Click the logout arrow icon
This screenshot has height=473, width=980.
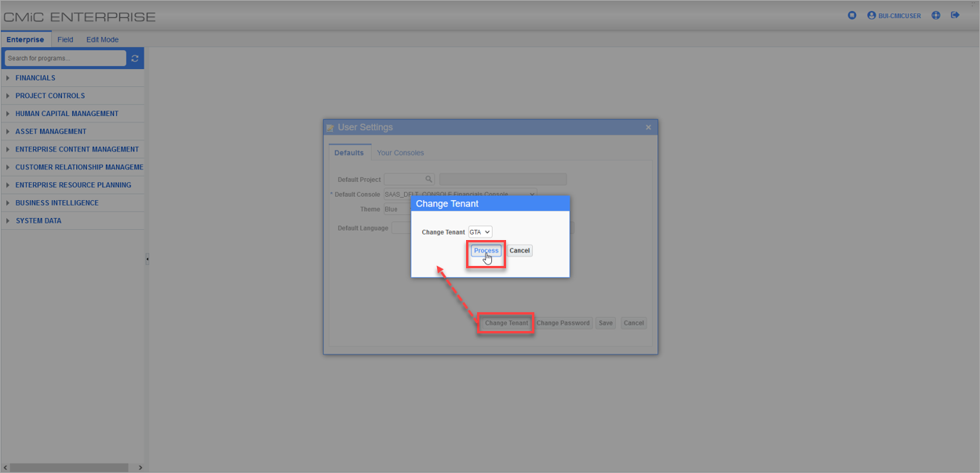click(955, 16)
